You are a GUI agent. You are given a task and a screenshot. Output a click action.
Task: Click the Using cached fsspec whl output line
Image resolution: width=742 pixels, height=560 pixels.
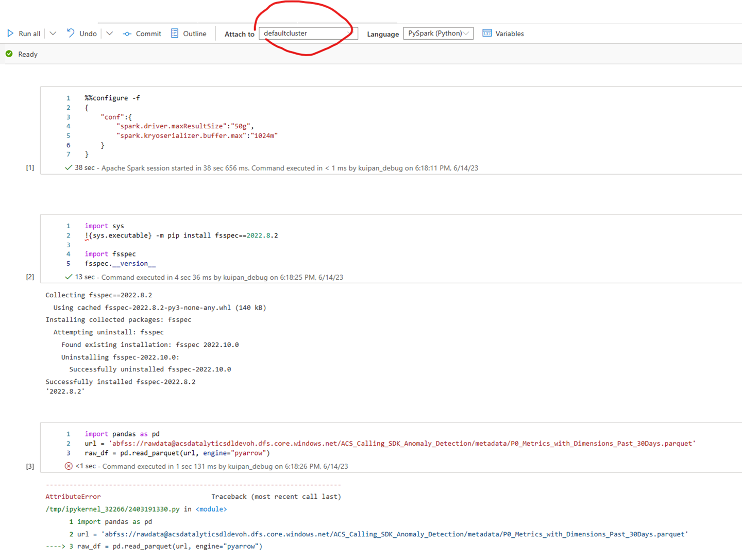click(x=160, y=308)
